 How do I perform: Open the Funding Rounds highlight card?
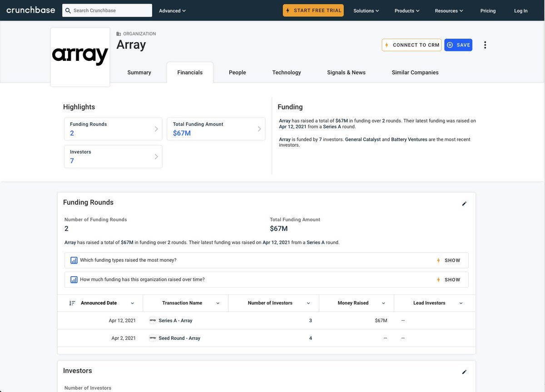point(113,129)
